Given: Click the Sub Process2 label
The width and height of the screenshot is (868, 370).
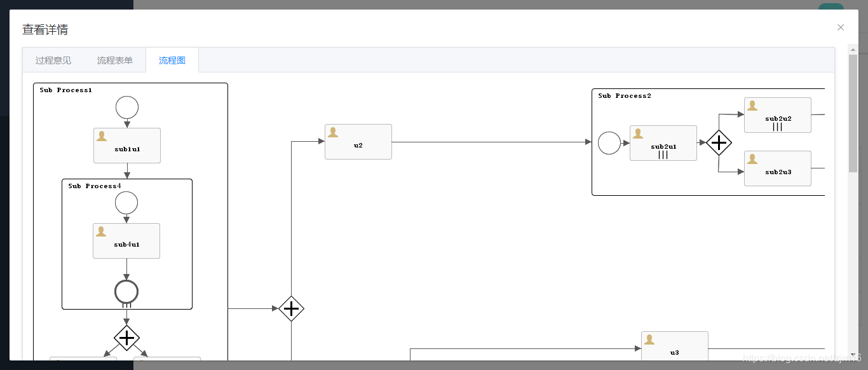Looking at the screenshot, I should click(625, 96).
